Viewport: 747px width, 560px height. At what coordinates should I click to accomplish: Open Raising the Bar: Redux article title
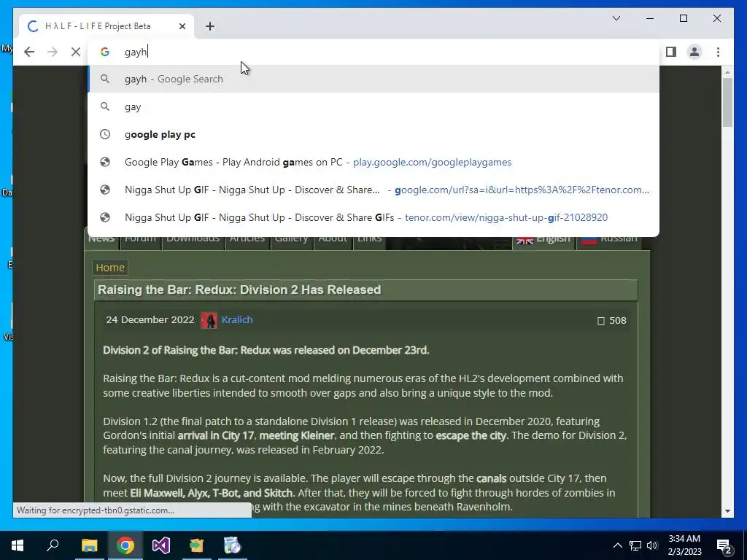(239, 289)
